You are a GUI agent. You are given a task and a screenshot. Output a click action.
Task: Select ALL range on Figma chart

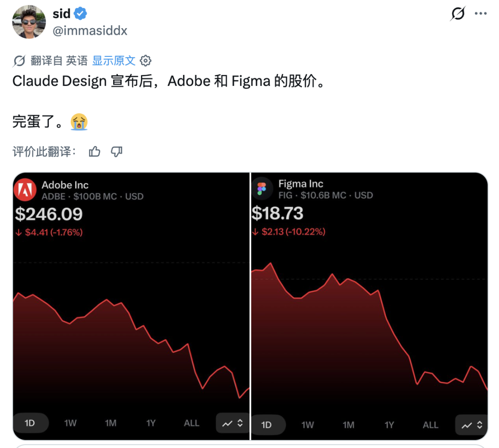[430, 425]
